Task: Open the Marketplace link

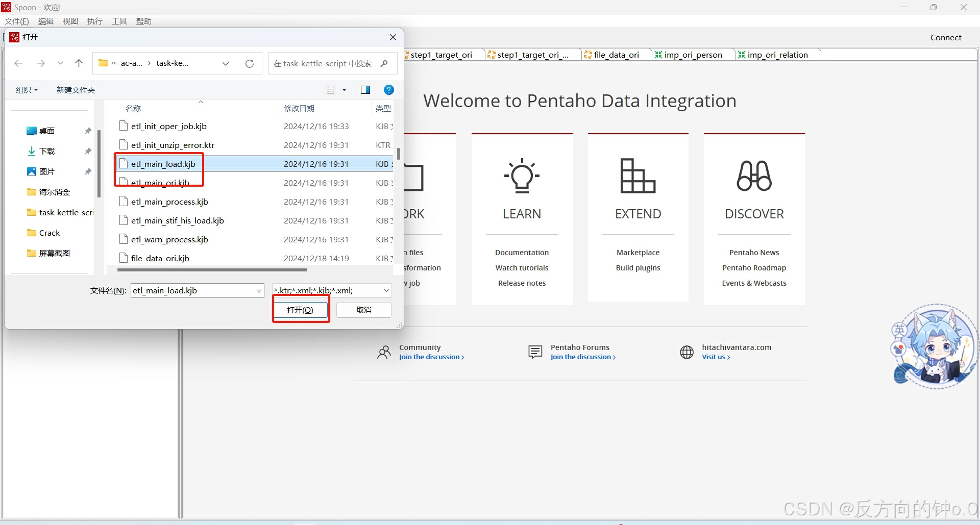Action: 638,253
